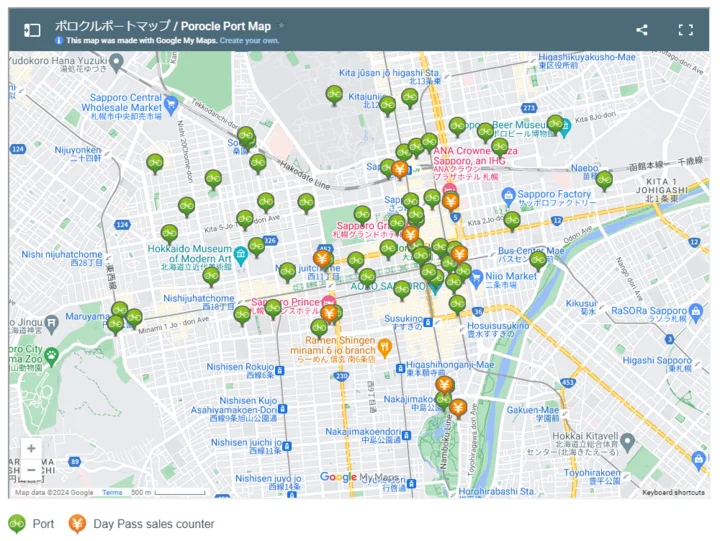Viewport: 720px width, 541px height.
Task: Select green port marker beside Naebo station
Action: 604,179
